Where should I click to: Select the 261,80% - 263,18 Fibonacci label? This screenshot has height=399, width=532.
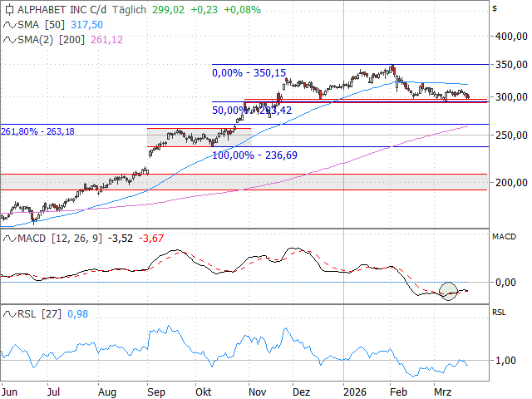[38, 131]
